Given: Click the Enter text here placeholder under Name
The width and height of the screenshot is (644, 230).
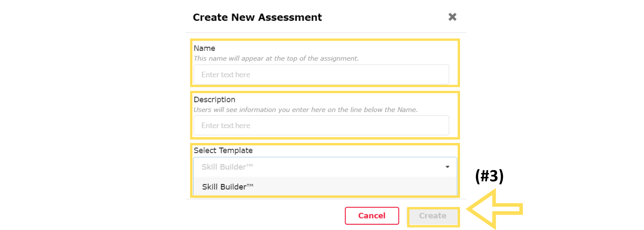Looking at the screenshot, I should click(226, 75).
